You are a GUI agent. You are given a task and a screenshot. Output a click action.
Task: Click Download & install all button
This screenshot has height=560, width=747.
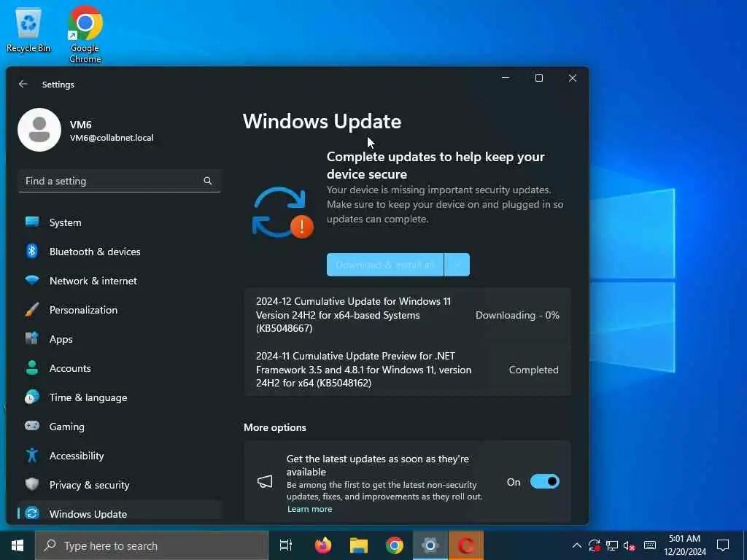click(x=385, y=265)
